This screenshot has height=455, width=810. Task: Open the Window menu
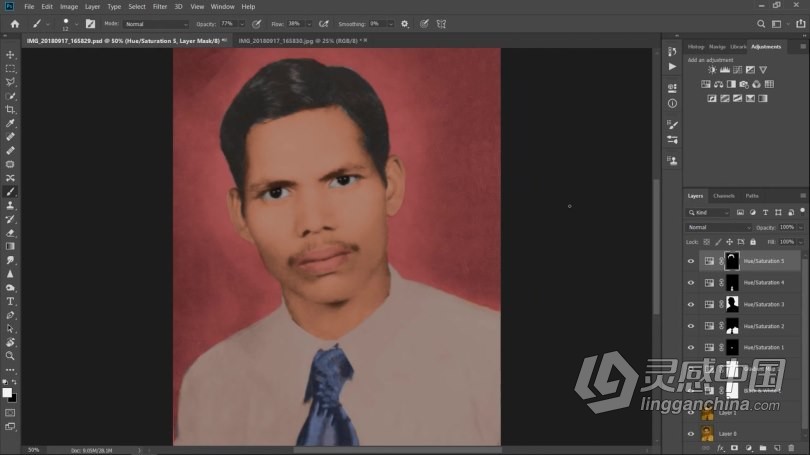pos(222,7)
